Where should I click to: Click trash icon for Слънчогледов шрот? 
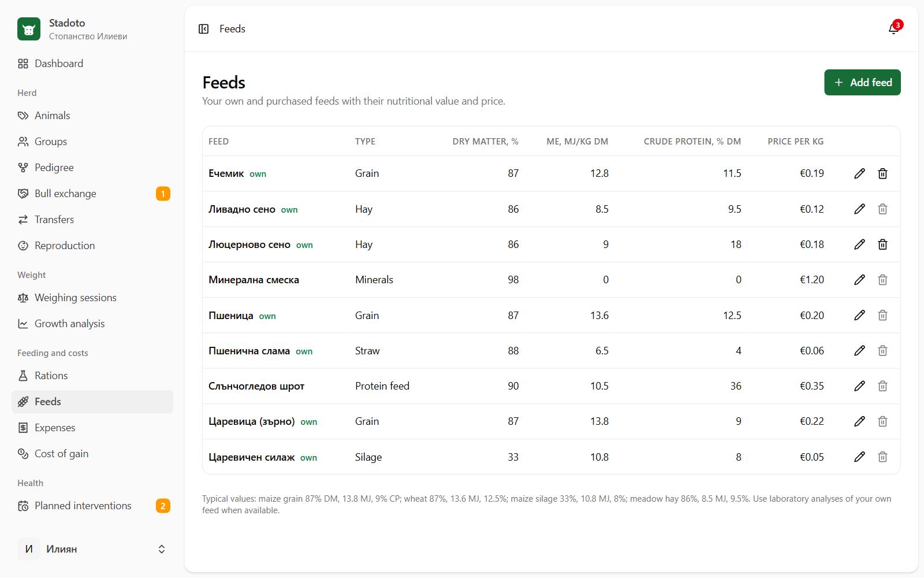point(882,386)
